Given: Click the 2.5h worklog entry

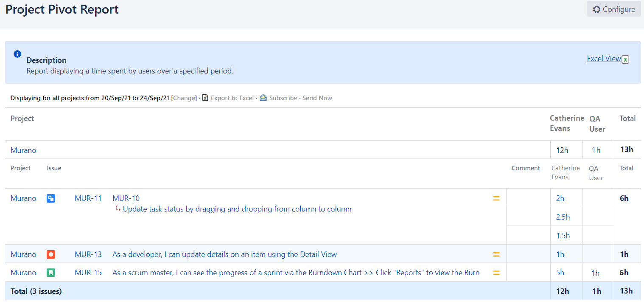Looking at the screenshot, I should tap(563, 217).
